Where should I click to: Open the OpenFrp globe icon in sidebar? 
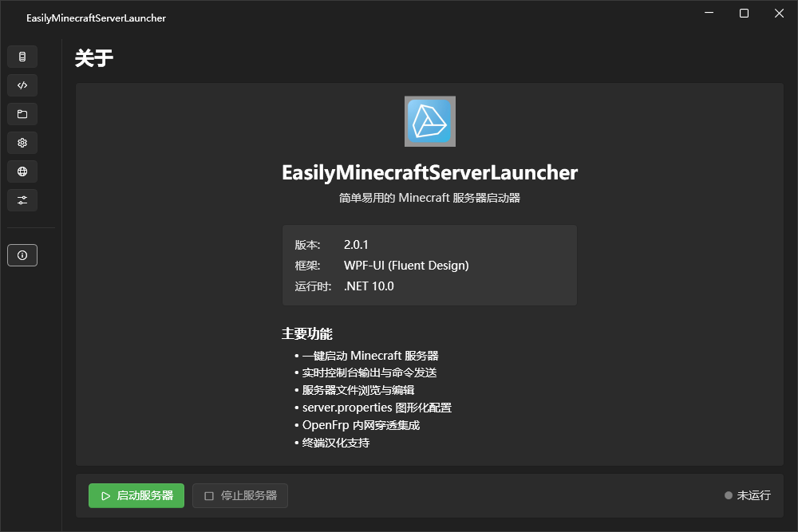coord(22,171)
